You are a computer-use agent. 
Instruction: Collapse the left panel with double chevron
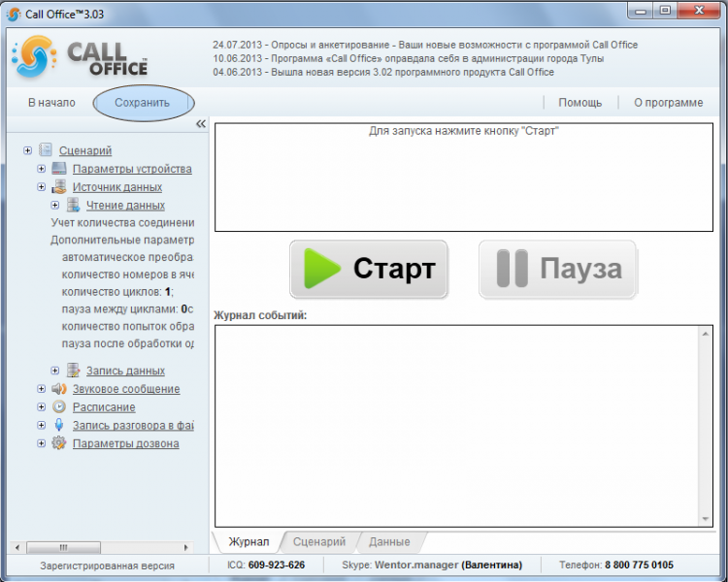pos(201,123)
